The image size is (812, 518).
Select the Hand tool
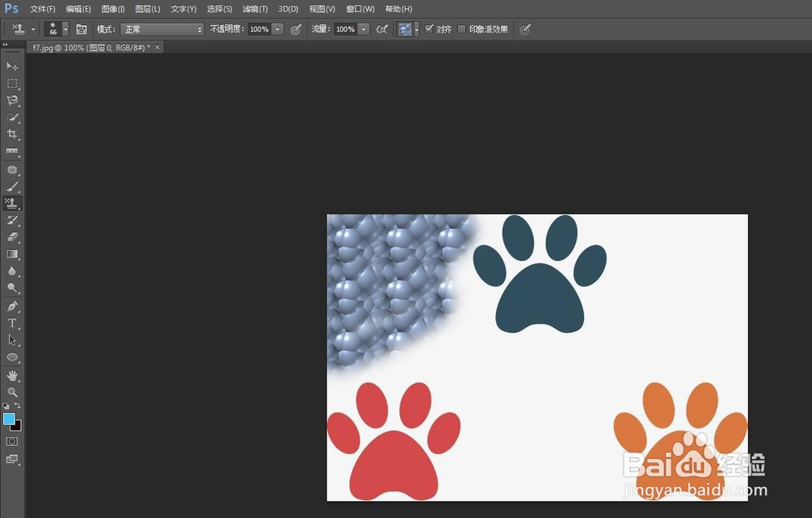(12, 376)
